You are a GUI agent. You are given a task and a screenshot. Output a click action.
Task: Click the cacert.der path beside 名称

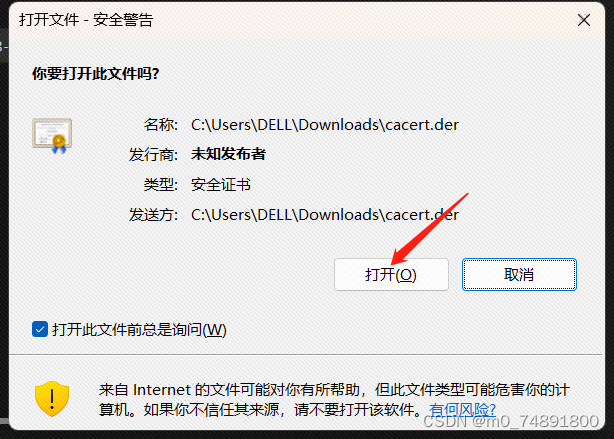click(325, 125)
